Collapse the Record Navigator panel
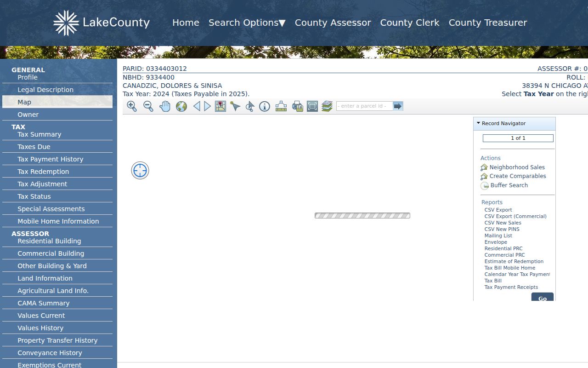 coord(478,123)
